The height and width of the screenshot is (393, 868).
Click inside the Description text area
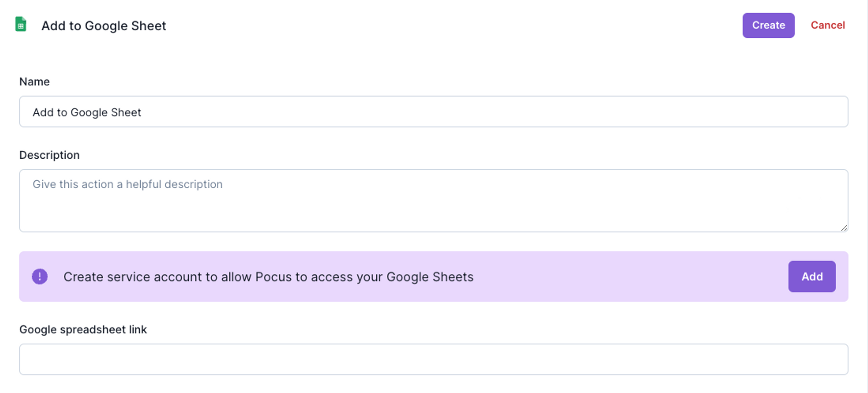point(434,200)
